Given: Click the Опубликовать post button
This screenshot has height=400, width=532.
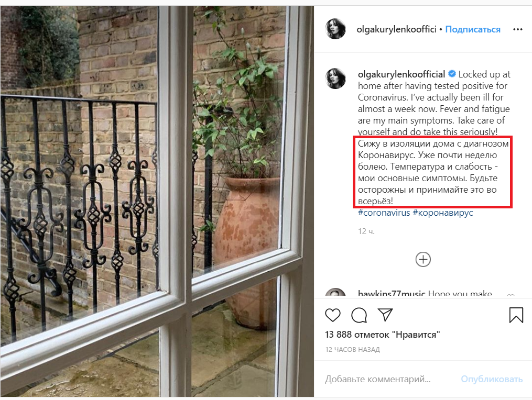Looking at the screenshot, I should point(491,379).
